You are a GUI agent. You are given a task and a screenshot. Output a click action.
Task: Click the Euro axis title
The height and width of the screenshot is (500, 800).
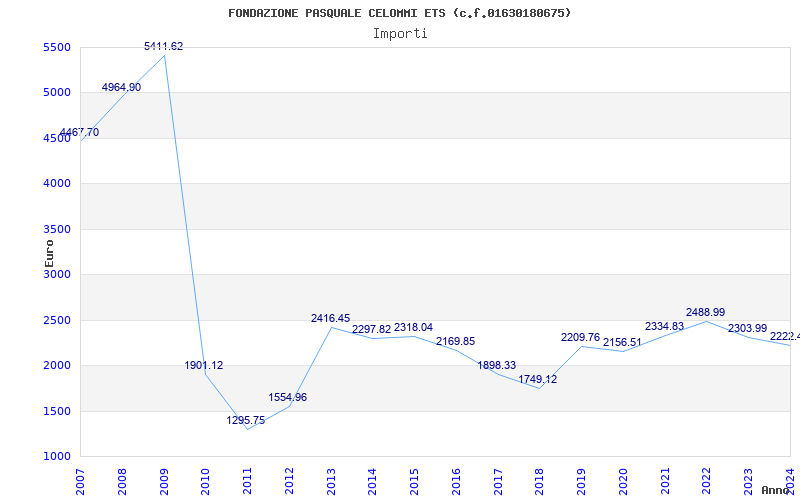(x=49, y=253)
